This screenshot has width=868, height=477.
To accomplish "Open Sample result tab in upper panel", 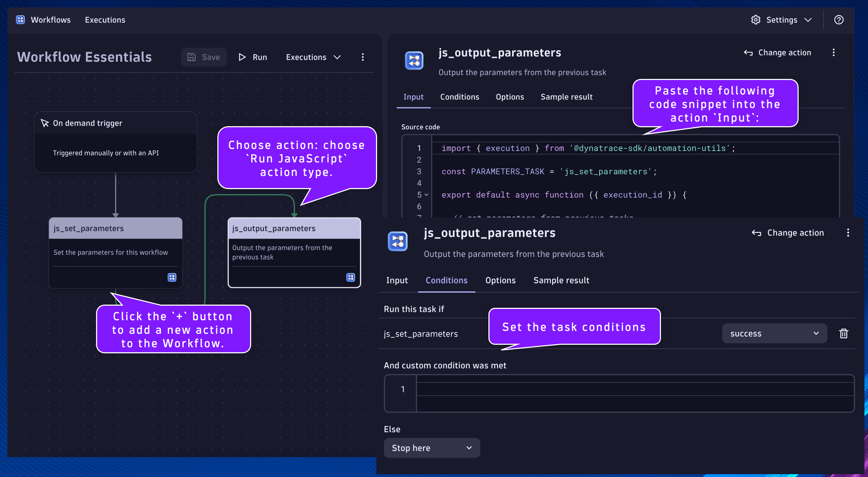I will point(566,97).
